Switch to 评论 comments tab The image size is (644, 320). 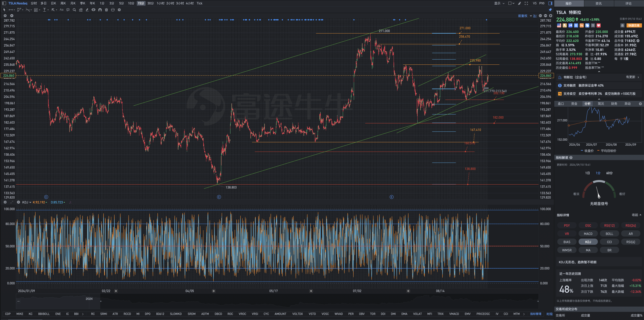[628, 3]
